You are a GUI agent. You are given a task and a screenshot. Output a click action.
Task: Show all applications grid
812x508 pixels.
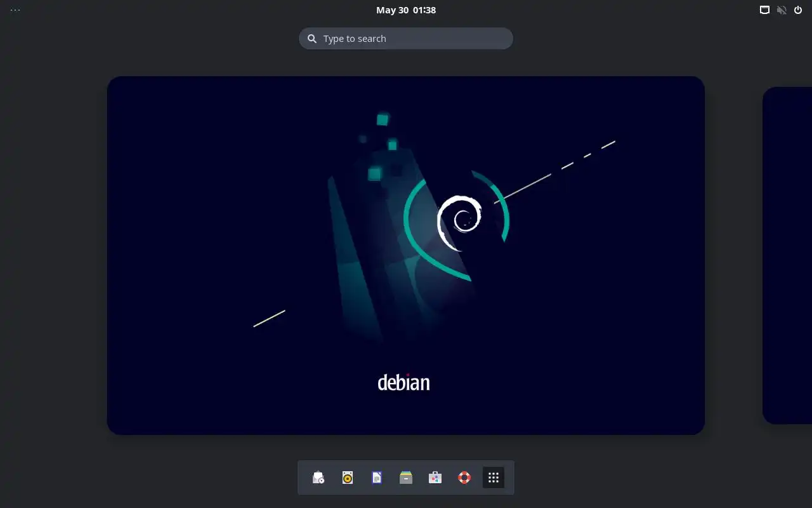coord(494,478)
